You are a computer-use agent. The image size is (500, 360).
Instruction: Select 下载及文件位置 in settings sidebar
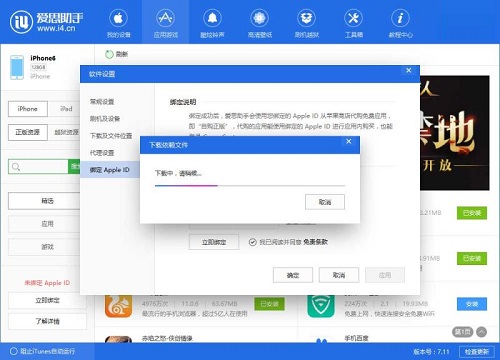pyautogui.click(x=111, y=136)
